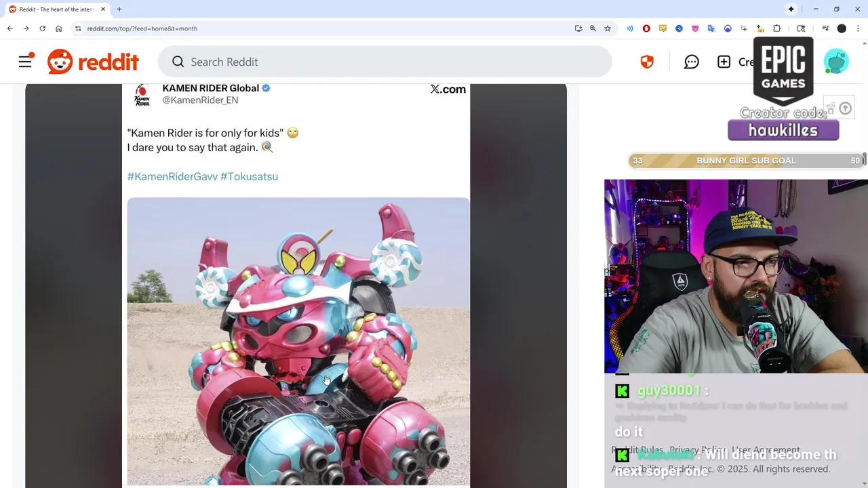
Task: Click the back-to-top arrow button
Action: coord(845,108)
